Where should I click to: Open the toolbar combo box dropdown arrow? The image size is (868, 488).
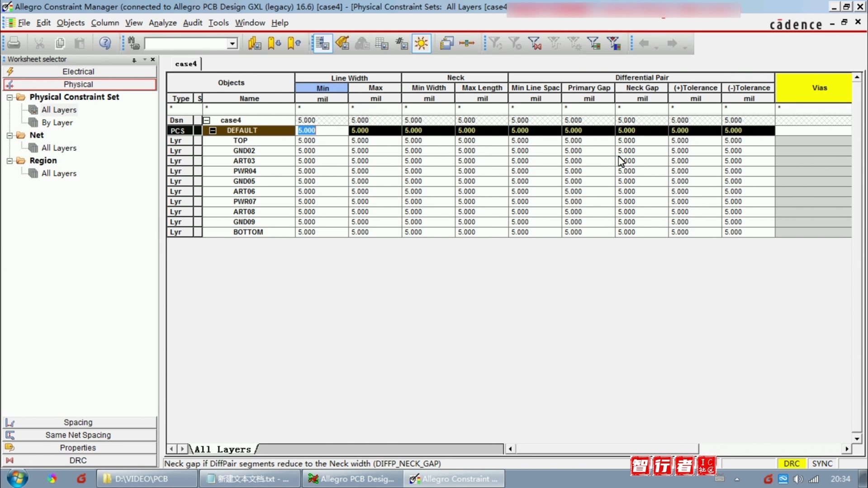tap(232, 43)
